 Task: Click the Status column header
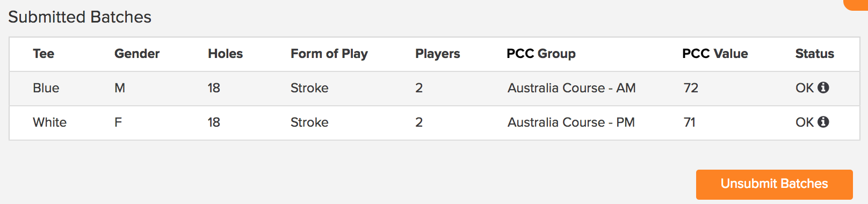815,54
